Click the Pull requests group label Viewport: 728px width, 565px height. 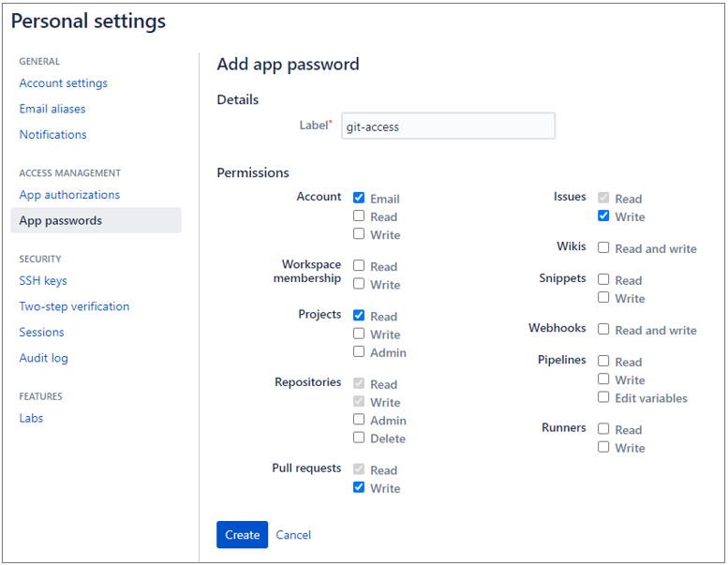[x=306, y=468]
